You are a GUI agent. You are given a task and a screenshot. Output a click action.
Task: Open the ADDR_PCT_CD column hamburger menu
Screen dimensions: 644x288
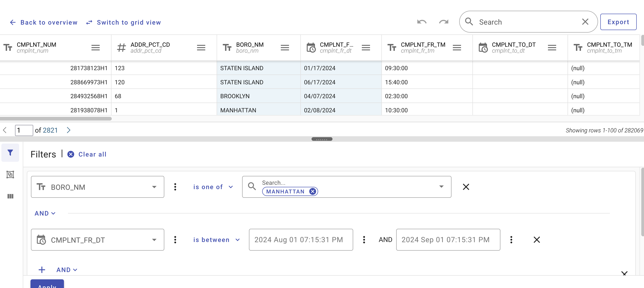point(201,48)
